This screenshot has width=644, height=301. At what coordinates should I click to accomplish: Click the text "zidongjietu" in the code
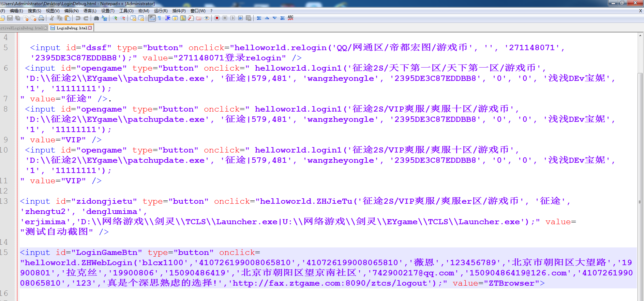click(x=106, y=201)
